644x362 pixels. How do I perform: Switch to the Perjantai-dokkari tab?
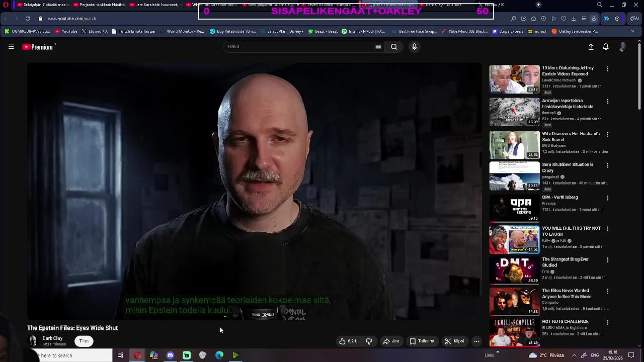[99, 5]
